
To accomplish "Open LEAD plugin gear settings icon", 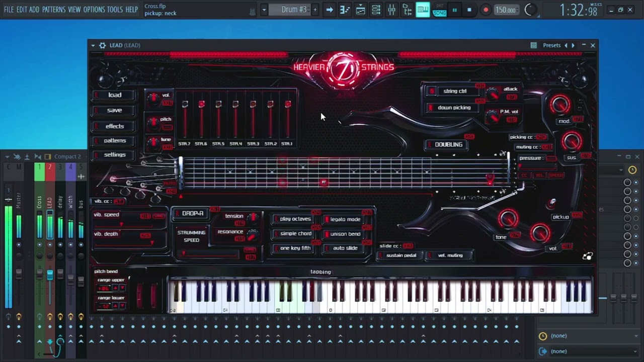I will coord(102,45).
